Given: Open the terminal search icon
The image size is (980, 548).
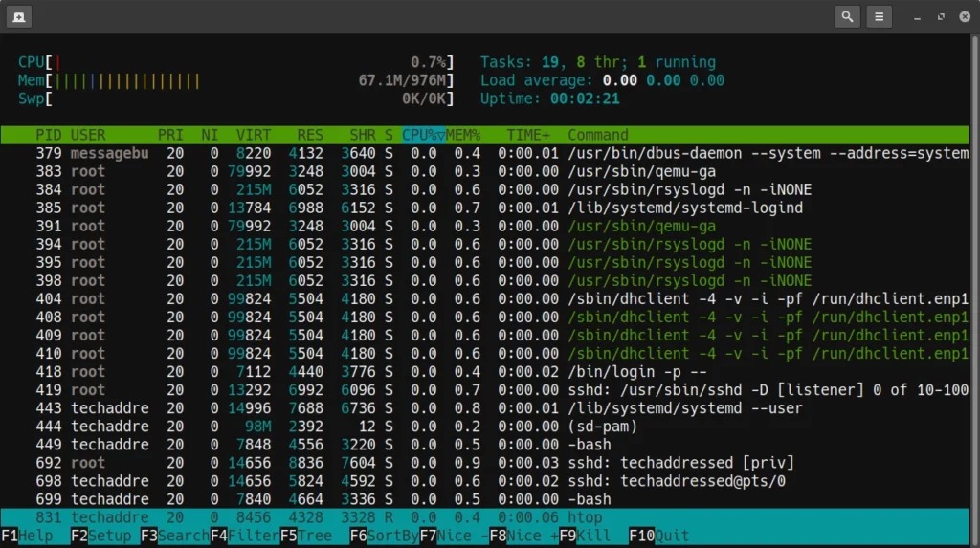Looking at the screenshot, I should pyautogui.click(x=847, y=17).
